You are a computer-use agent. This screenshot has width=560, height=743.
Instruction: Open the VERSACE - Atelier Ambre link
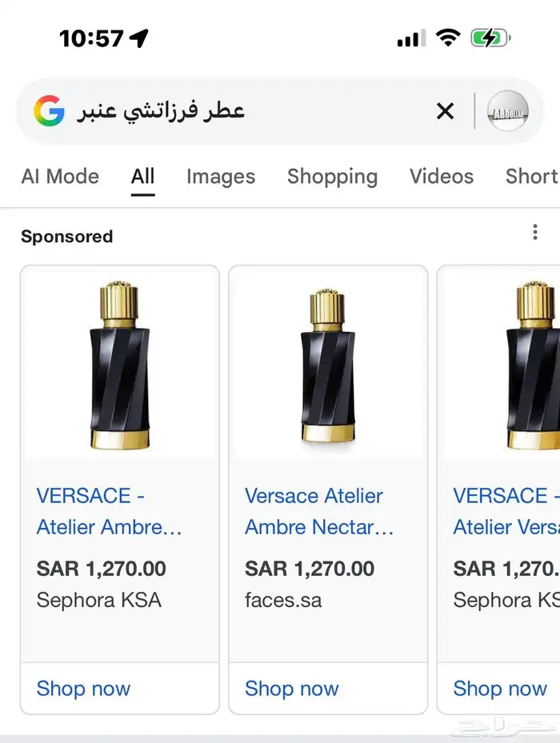pos(110,511)
